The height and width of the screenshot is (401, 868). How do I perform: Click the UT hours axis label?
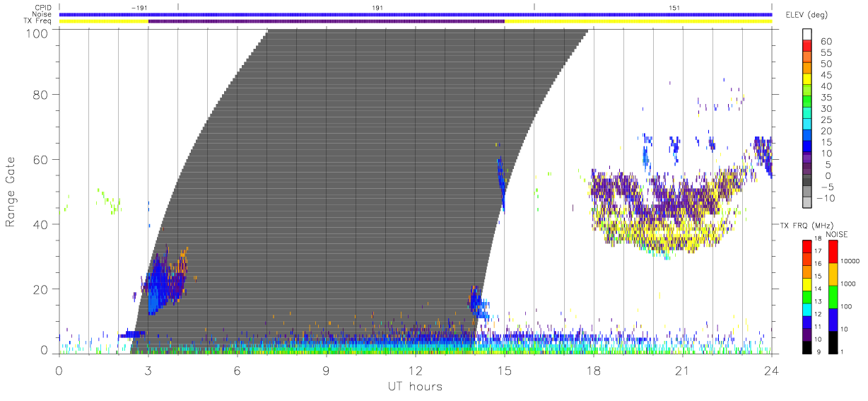415,386
